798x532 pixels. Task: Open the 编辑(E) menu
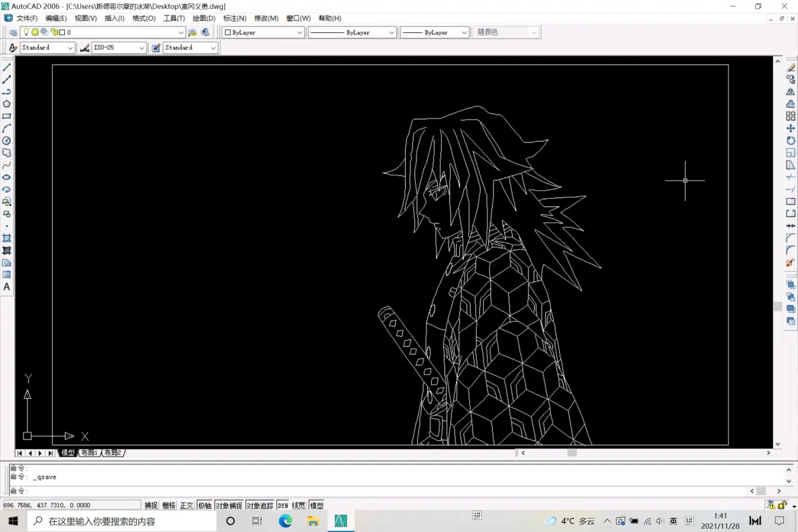pos(56,18)
